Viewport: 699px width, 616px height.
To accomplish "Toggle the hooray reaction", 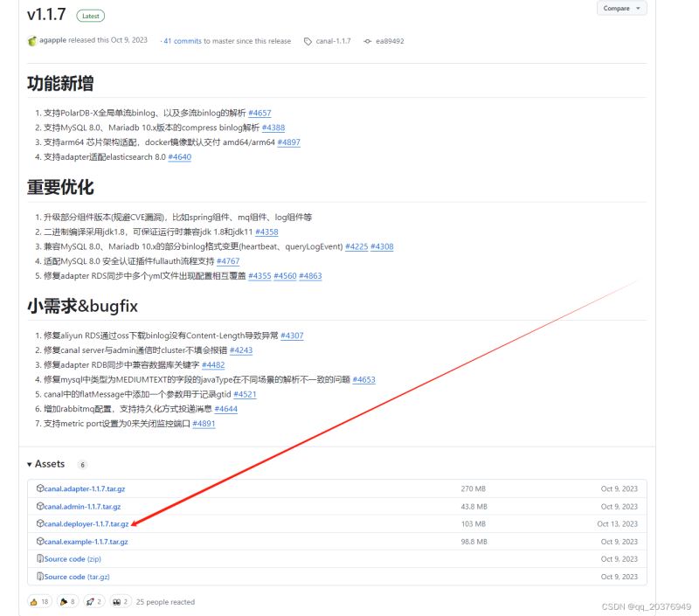I will point(67,601).
